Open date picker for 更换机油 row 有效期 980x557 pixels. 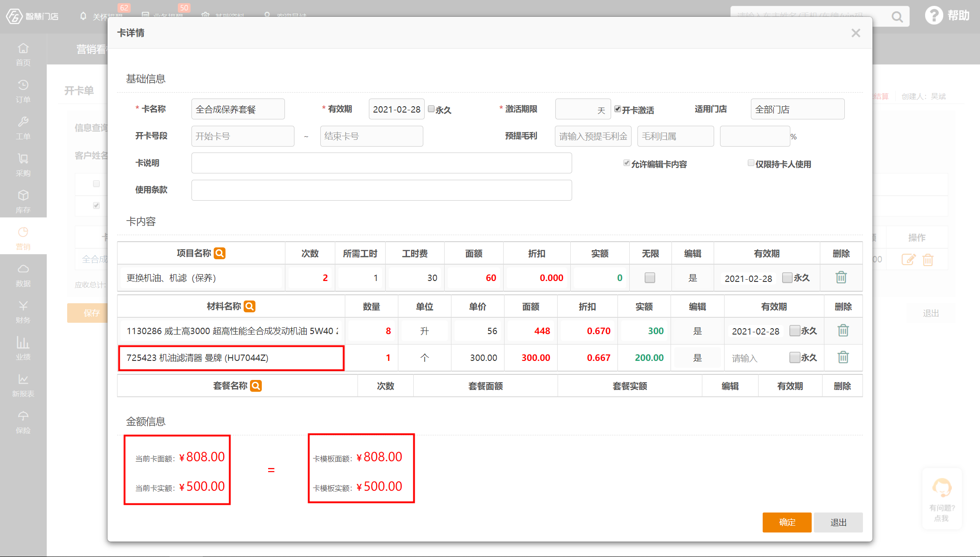(x=748, y=278)
